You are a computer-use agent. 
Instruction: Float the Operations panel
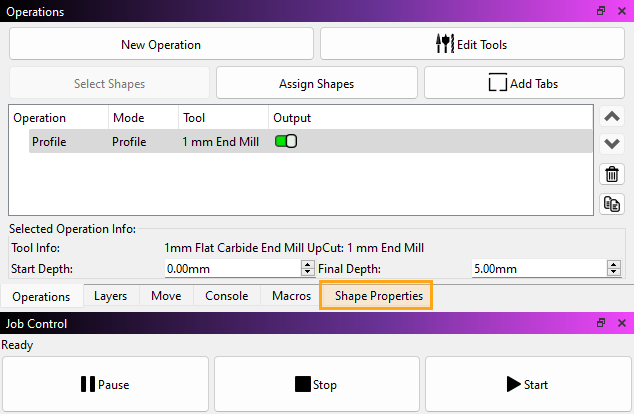click(x=601, y=11)
